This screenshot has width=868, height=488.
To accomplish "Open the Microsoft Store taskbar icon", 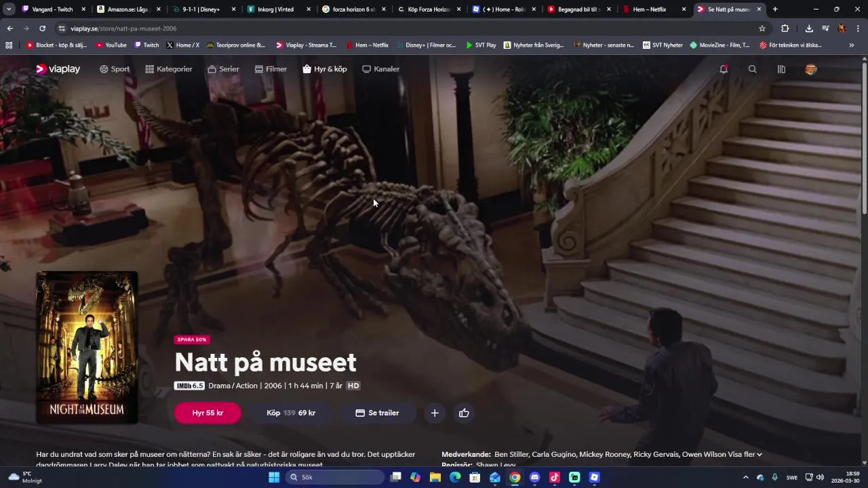I will pyautogui.click(x=475, y=477).
